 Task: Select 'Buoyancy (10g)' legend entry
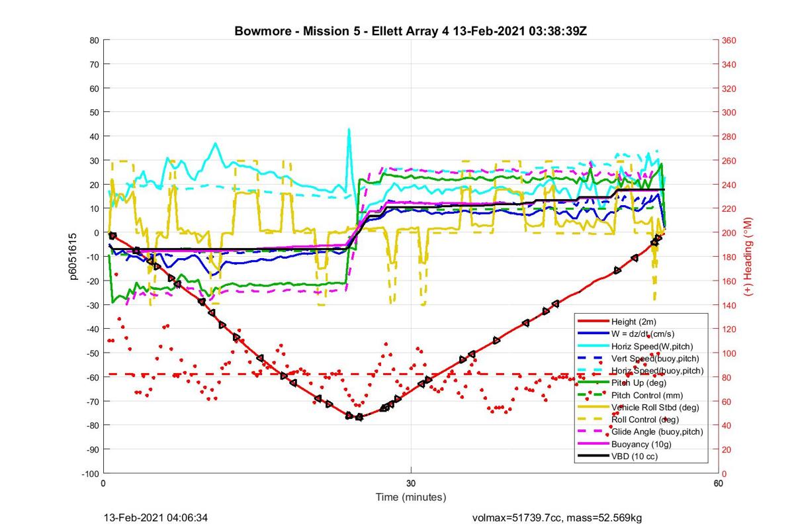click(x=640, y=444)
